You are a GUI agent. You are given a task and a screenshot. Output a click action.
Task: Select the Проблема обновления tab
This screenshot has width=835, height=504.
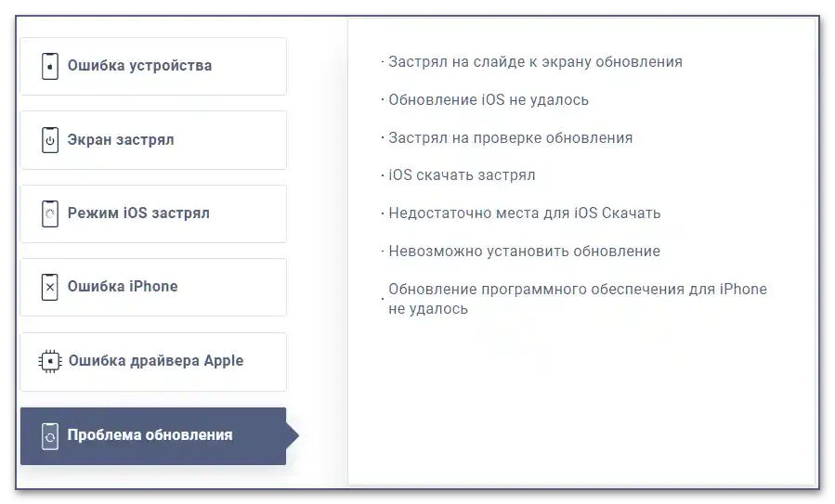[153, 436]
